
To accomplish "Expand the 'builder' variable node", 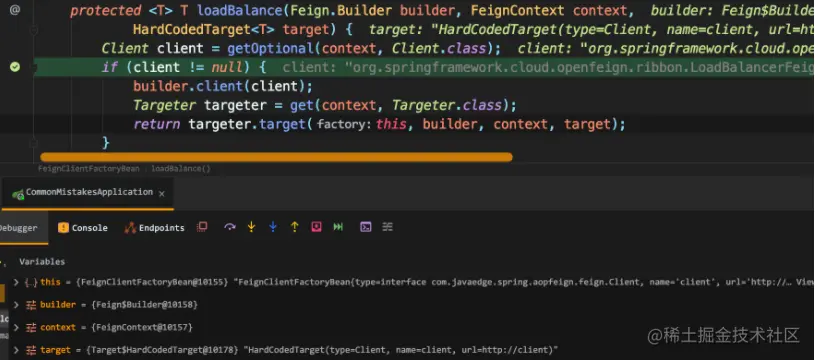I will pyautogui.click(x=16, y=304).
